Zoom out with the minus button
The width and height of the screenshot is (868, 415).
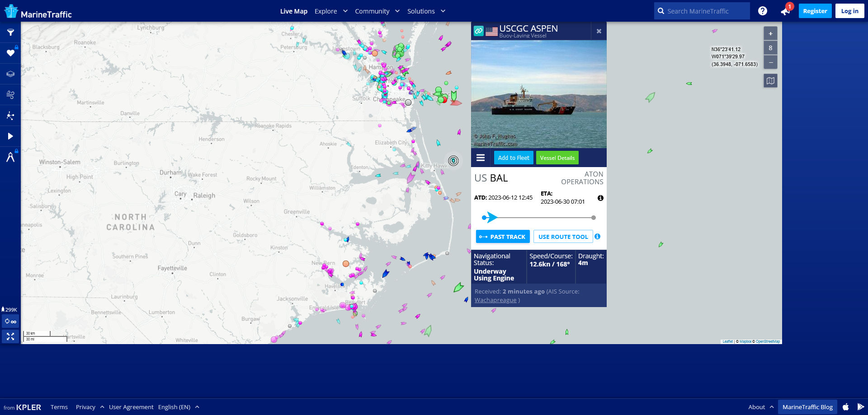pyautogui.click(x=770, y=62)
